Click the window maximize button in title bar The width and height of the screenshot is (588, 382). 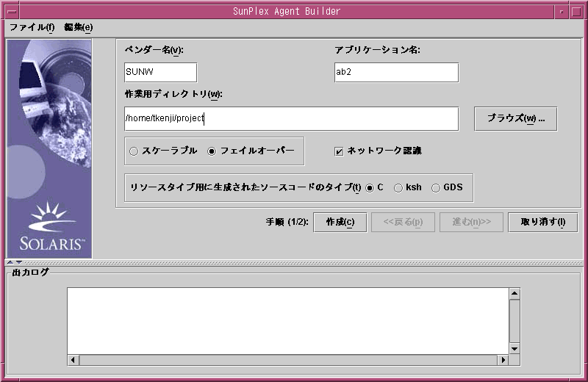click(576, 12)
